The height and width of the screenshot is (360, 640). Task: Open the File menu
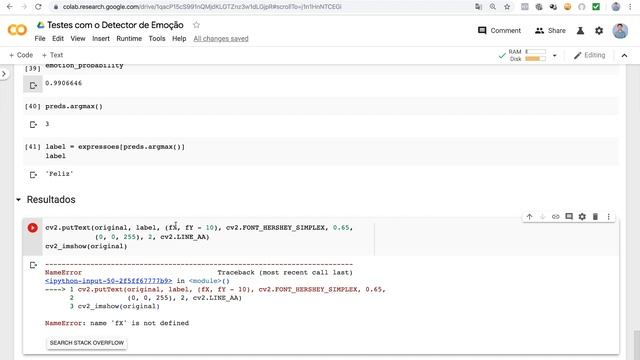[40, 38]
